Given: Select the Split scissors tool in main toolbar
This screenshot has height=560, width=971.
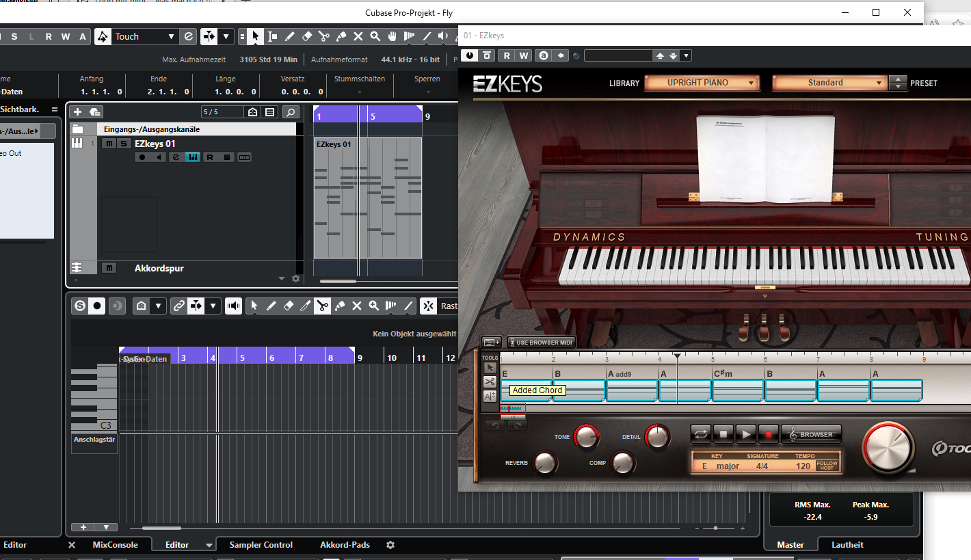Looking at the screenshot, I should pyautogui.click(x=323, y=36).
